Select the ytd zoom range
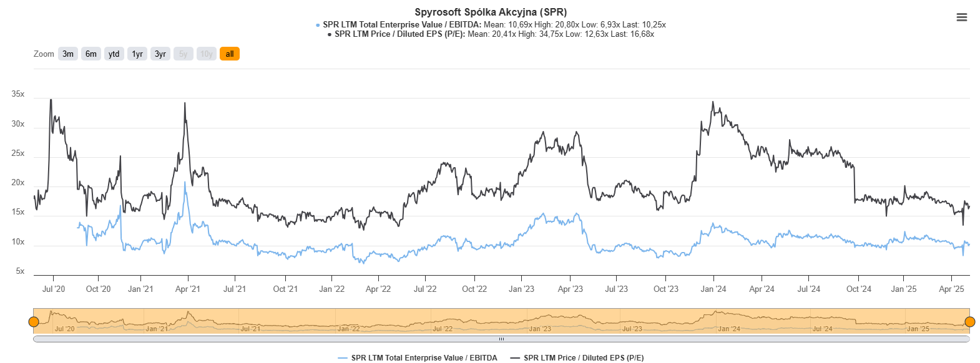 coord(114,54)
